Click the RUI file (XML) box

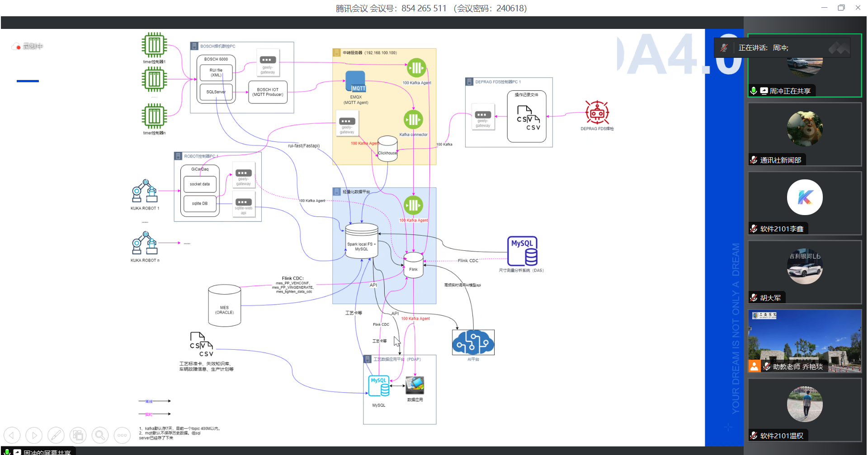[x=216, y=72]
